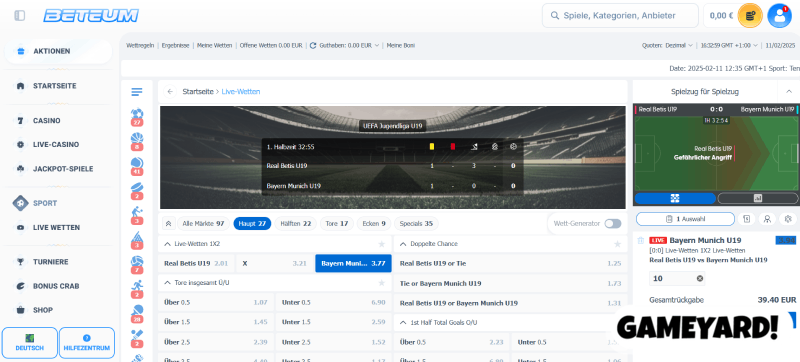Switch to the Haupt 27 tab

pos(252,223)
